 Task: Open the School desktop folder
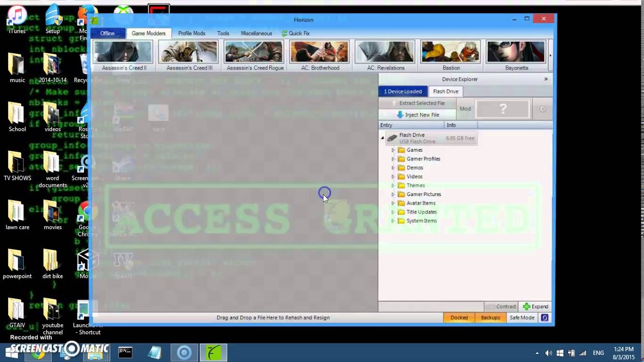(x=17, y=117)
